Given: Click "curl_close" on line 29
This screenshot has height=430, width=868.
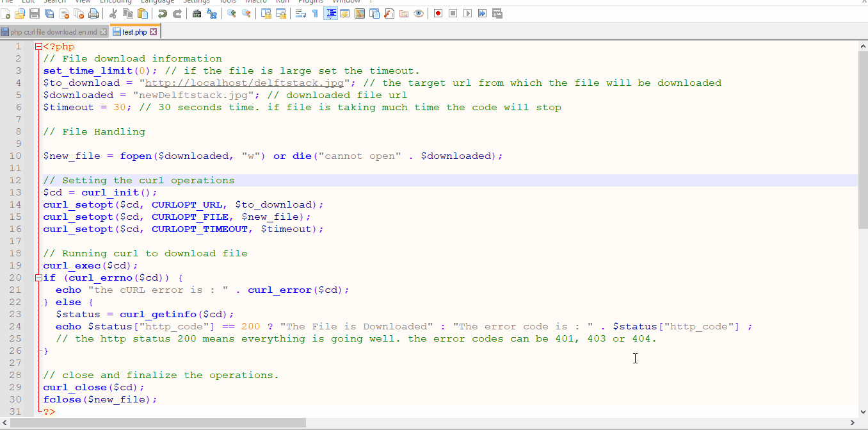Looking at the screenshot, I should [75, 387].
